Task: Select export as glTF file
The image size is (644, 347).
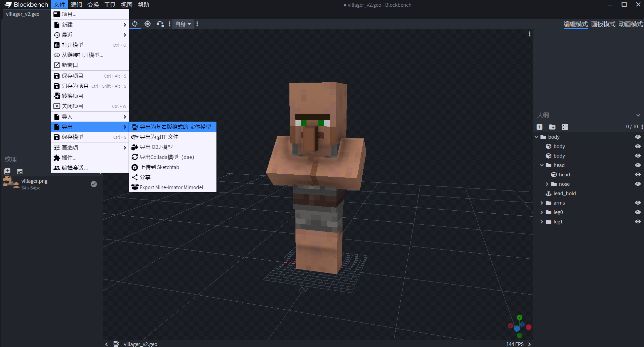Action: tap(173, 137)
